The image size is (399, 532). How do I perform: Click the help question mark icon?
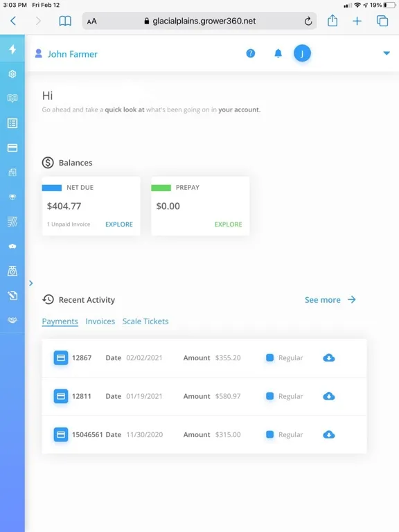coord(250,53)
